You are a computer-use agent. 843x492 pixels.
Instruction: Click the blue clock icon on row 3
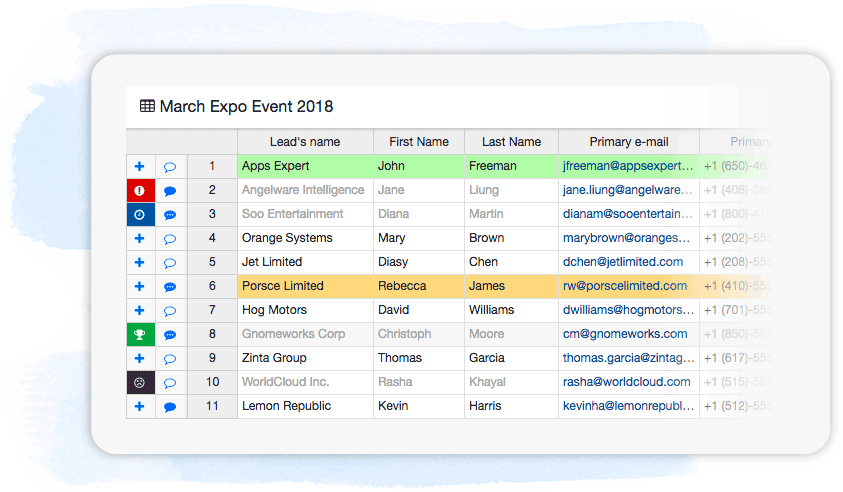point(140,214)
